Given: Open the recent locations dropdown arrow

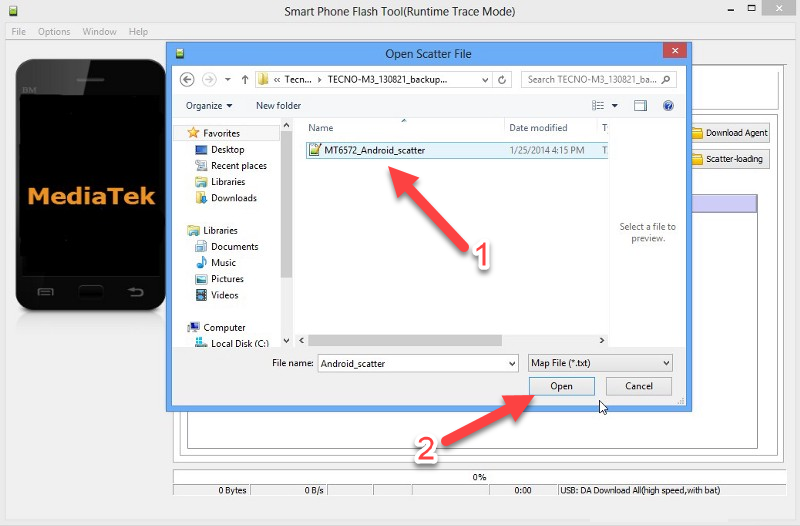Looking at the screenshot, I should 228,80.
